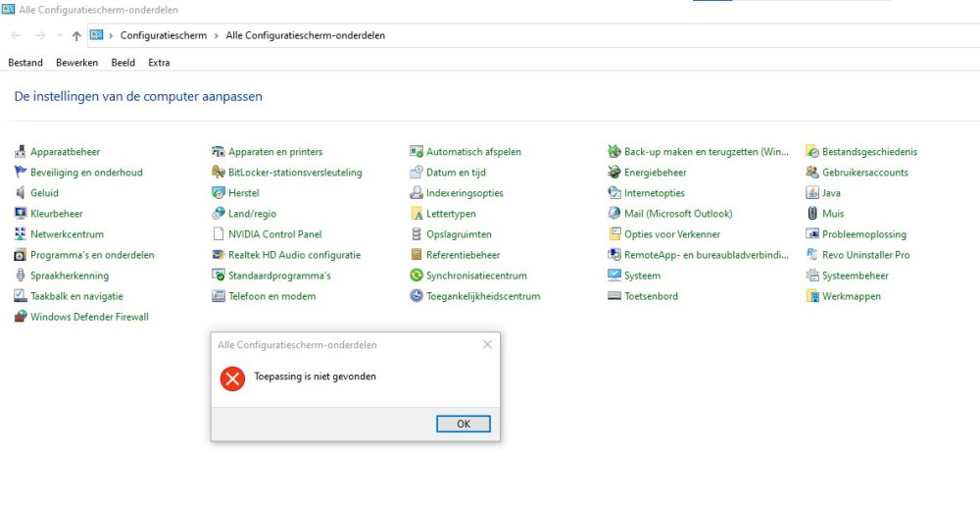Open the Apparaten en printers icon
980x506 pixels.
click(219, 151)
